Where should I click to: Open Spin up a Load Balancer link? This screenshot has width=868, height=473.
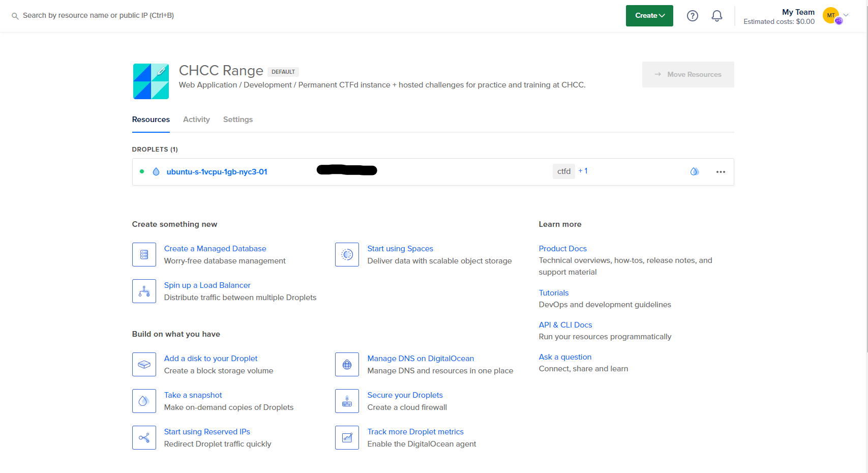[207, 285]
